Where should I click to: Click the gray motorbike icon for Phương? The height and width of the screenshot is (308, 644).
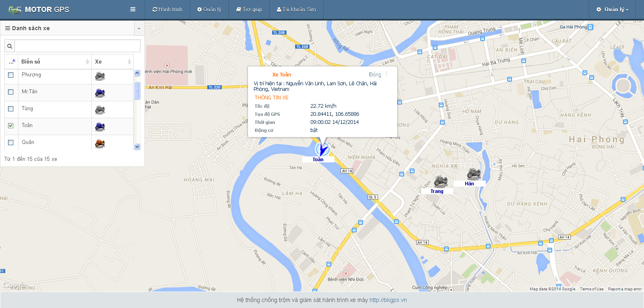pos(100,76)
